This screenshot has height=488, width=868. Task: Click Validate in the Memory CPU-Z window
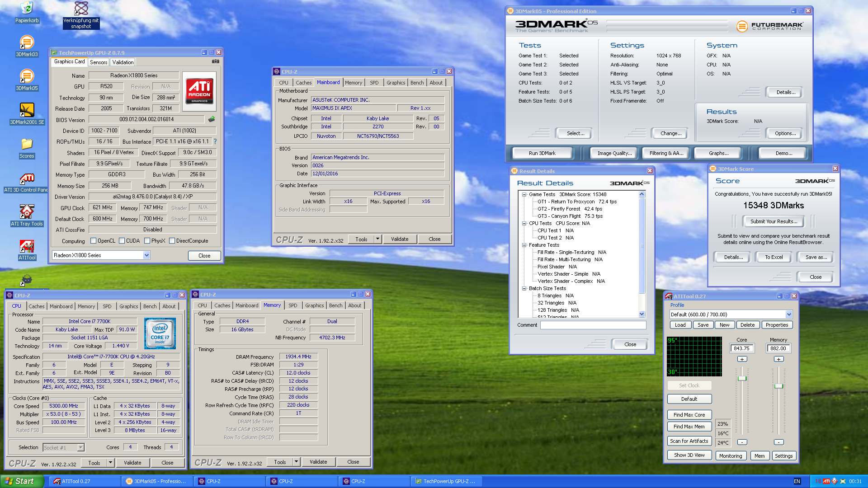(318, 462)
